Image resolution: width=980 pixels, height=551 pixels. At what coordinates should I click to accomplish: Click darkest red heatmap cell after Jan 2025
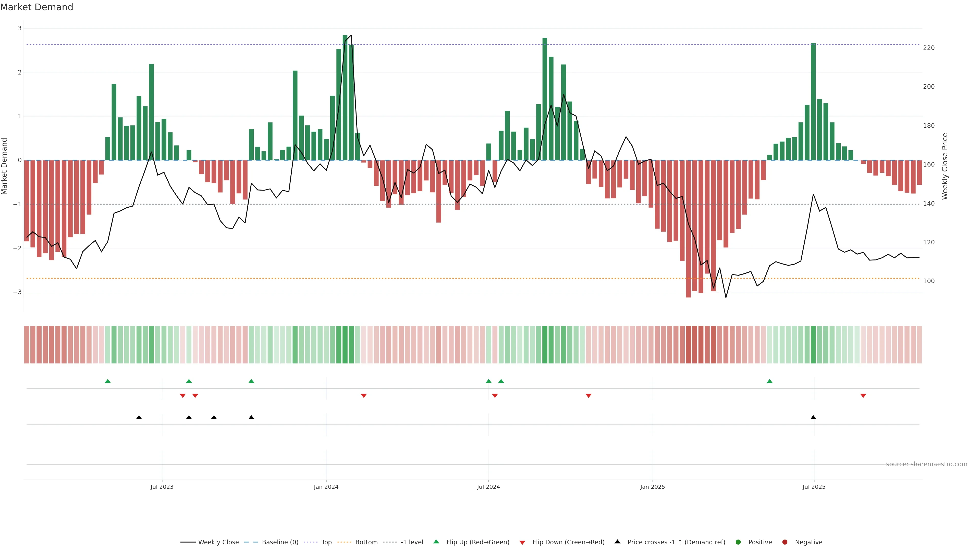[x=688, y=345]
